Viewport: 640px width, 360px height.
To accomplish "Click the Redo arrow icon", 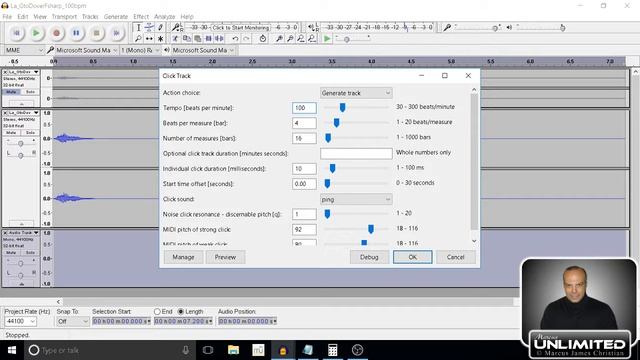I will click(246, 39).
